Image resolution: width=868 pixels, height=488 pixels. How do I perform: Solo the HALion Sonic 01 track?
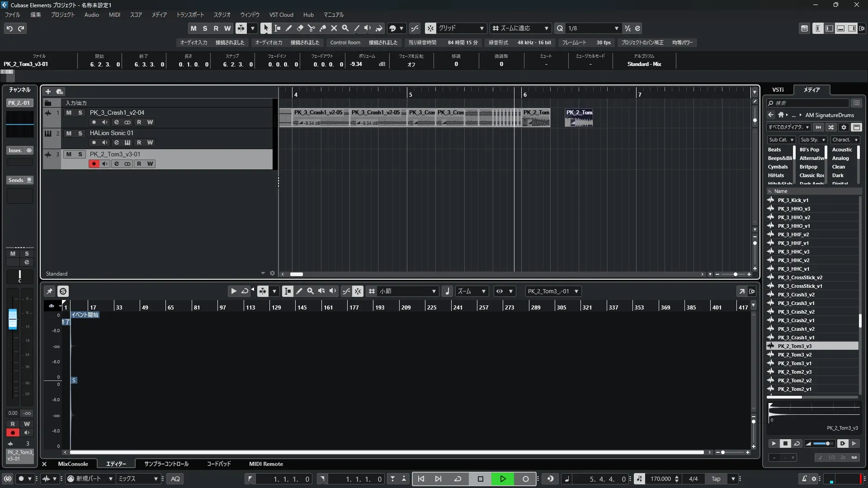pos(80,133)
